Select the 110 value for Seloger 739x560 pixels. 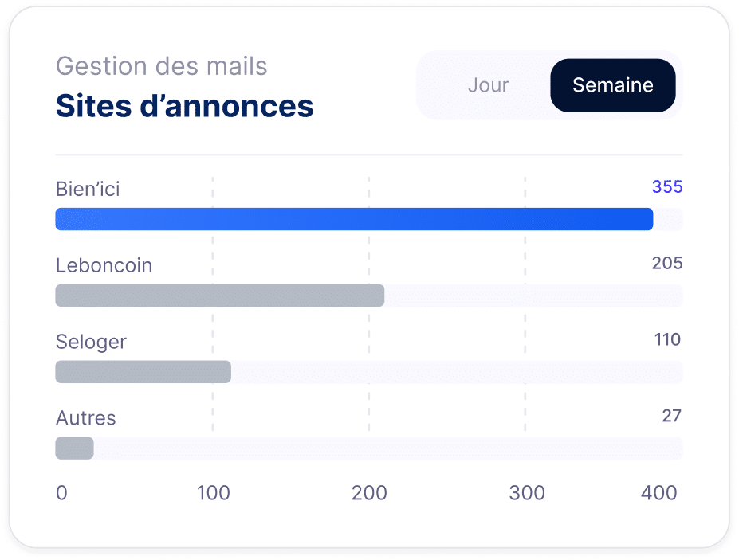tap(667, 340)
